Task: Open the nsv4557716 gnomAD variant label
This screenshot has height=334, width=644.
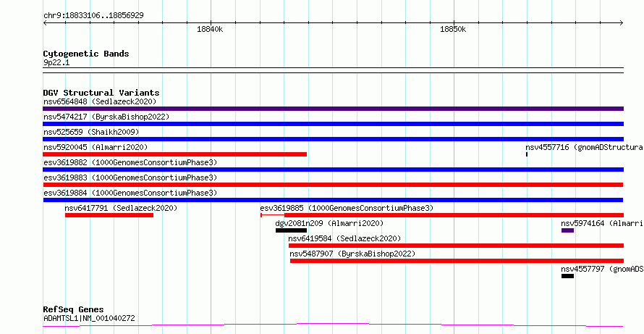Action: coord(585,147)
